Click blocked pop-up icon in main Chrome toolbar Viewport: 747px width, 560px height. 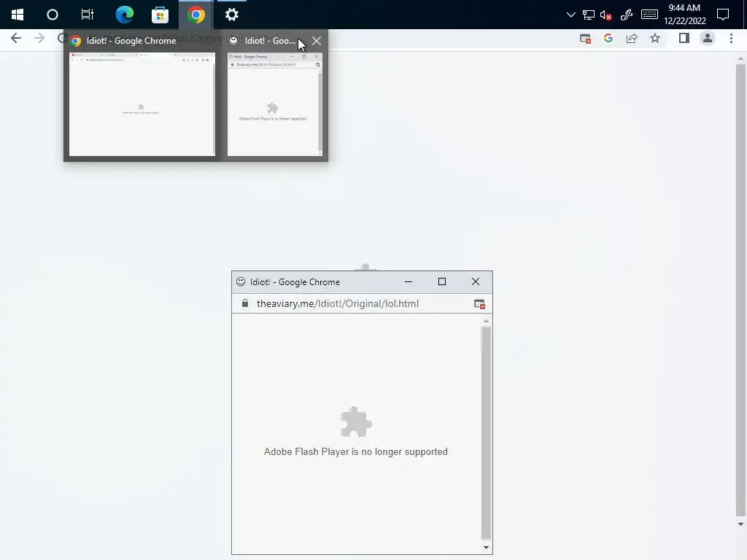586,39
